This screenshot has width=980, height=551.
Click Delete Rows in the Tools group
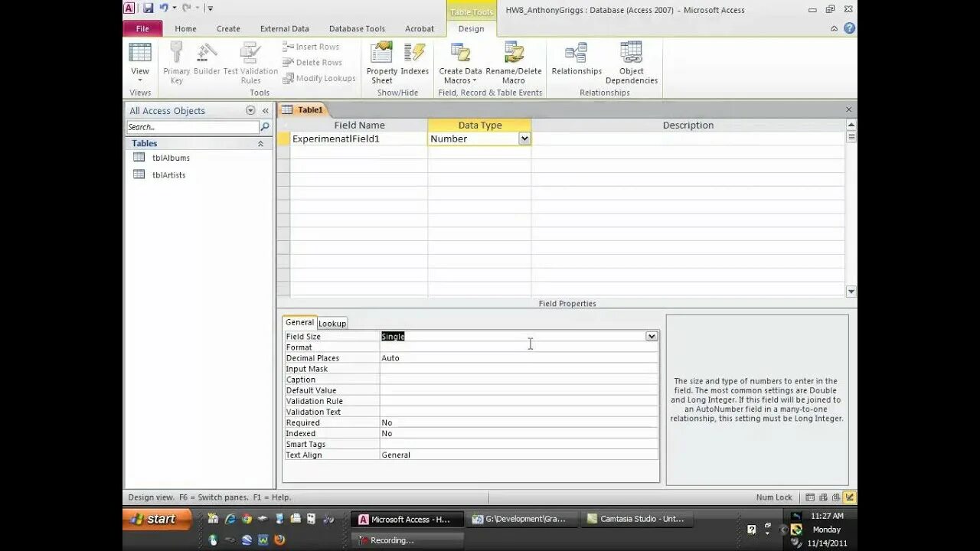pos(312,63)
